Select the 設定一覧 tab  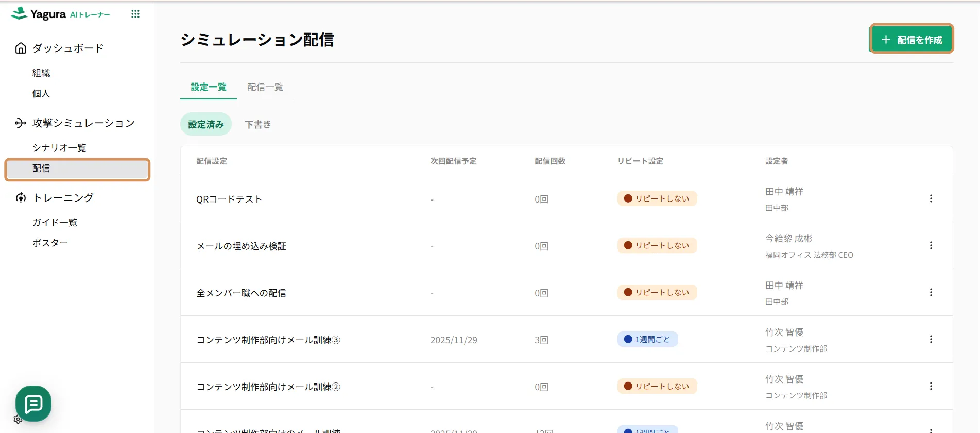pos(209,87)
